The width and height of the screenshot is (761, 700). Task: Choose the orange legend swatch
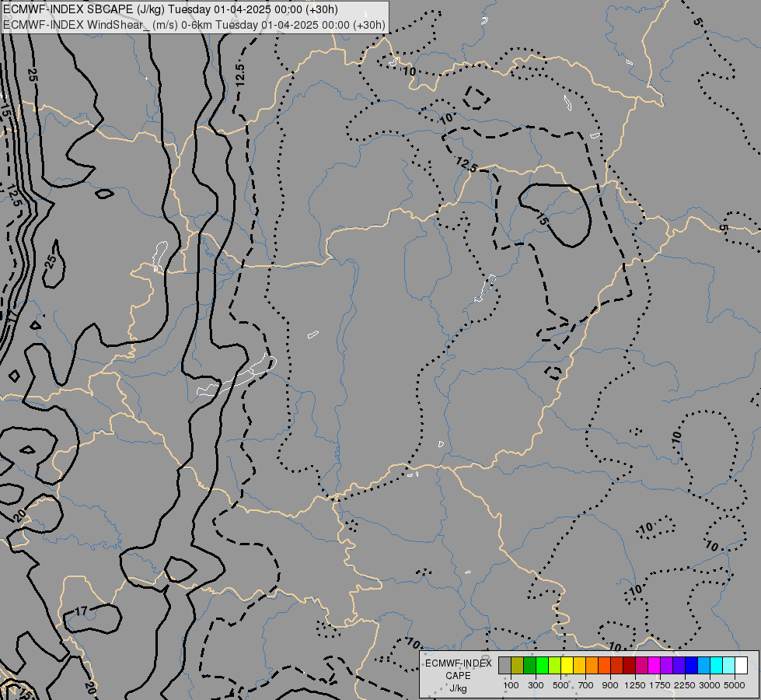coord(592,665)
